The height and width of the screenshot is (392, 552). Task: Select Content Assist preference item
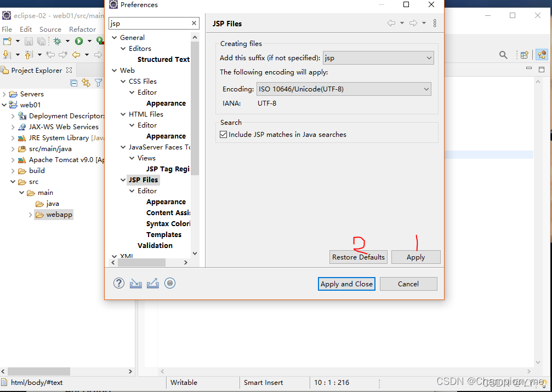[168, 213]
